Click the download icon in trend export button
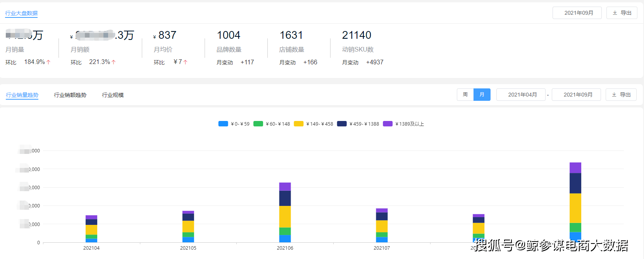The image size is (644, 259). coord(614,95)
